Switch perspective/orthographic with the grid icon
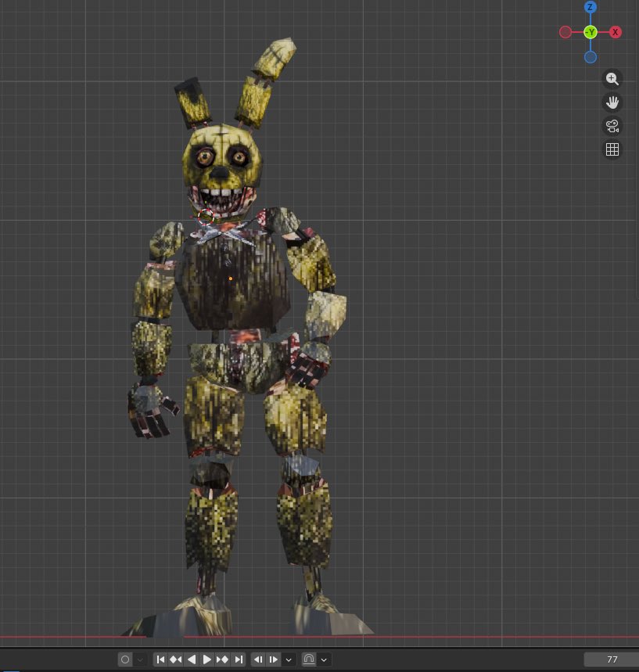 [x=612, y=149]
